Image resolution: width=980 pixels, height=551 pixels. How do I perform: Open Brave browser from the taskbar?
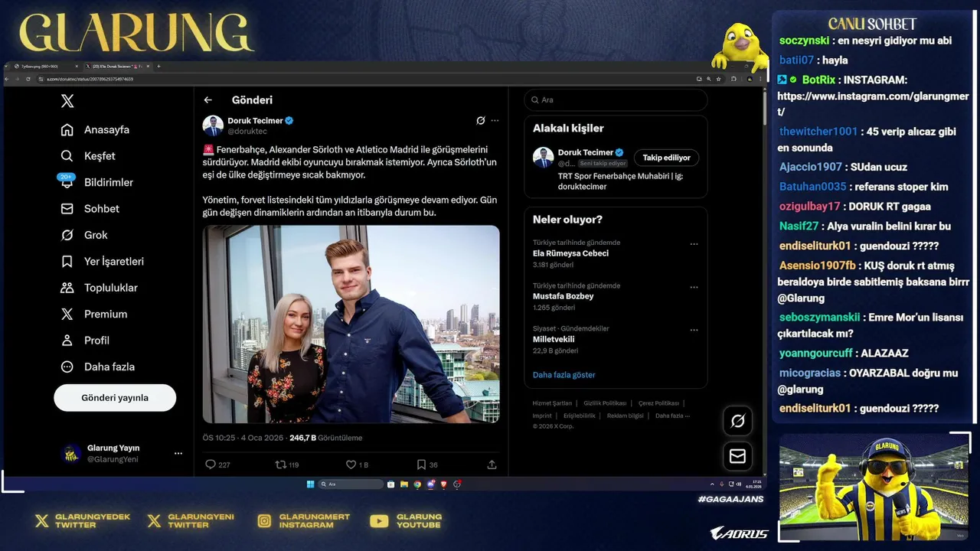coord(443,484)
